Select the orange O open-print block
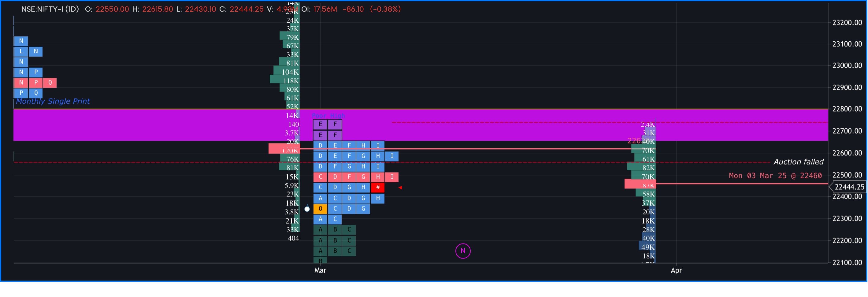 pyautogui.click(x=321, y=209)
